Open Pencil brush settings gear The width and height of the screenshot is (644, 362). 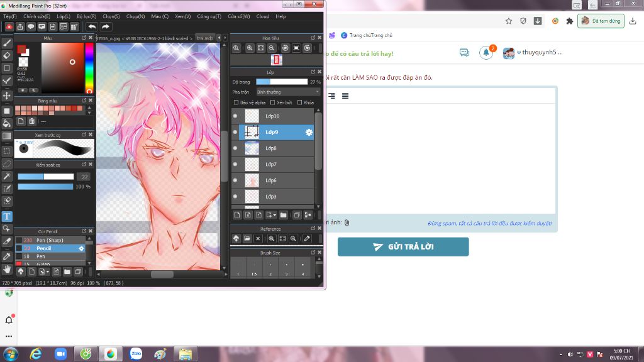[x=81, y=248]
